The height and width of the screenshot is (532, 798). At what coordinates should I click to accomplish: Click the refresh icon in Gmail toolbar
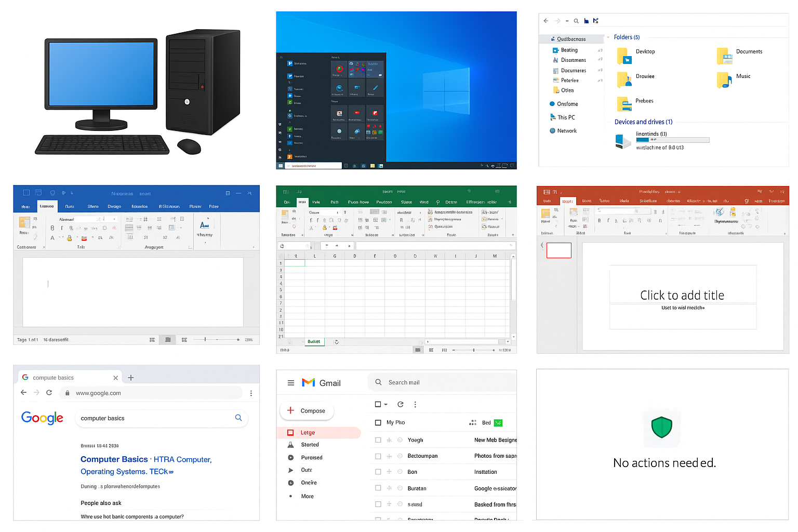coord(401,404)
